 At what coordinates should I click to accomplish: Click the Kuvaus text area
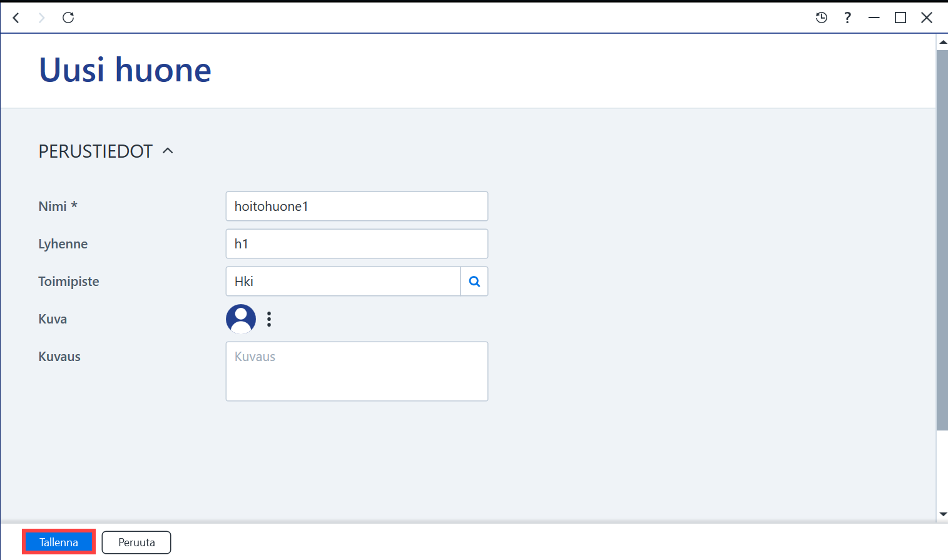[357, 371]
